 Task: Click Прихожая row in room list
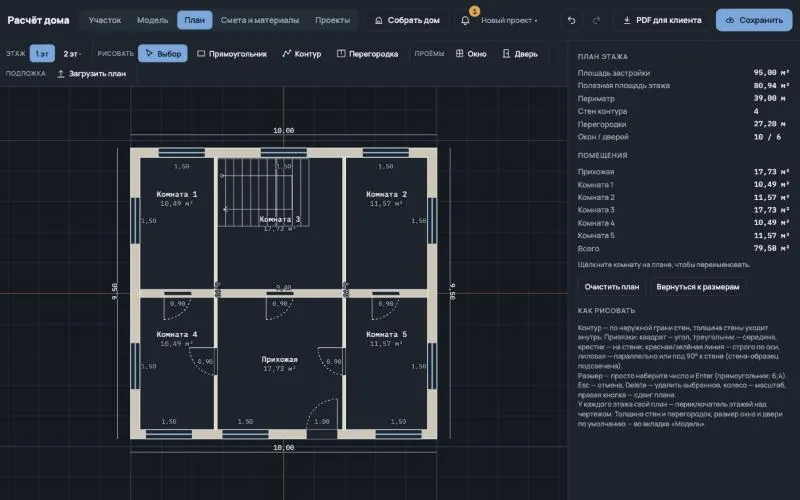click(x=684, y=172)
